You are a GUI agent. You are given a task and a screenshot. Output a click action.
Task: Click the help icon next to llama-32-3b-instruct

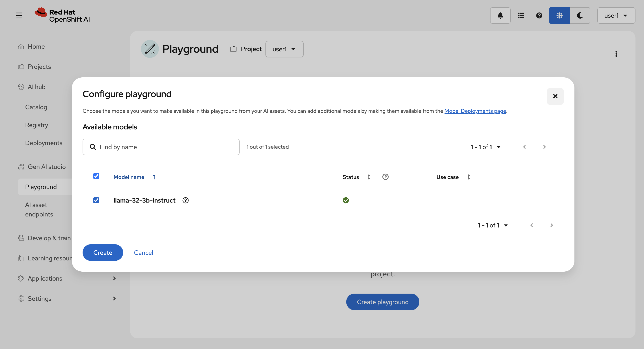[x=186, y=200]
